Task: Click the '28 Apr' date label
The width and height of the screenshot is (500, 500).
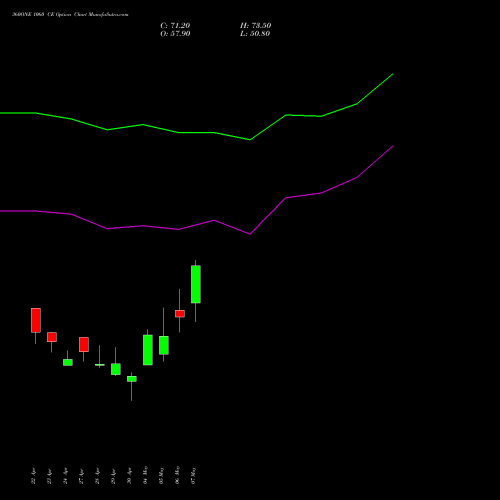Action: pos(97,476)
